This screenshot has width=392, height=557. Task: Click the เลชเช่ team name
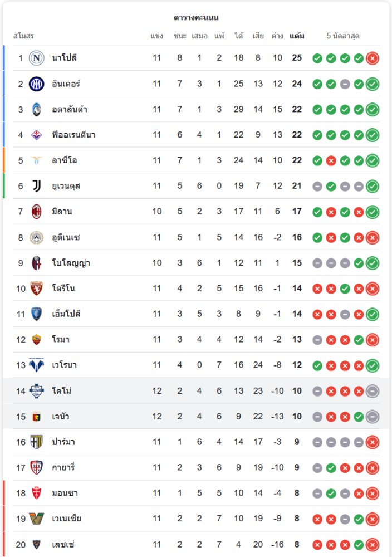[63, 545]
